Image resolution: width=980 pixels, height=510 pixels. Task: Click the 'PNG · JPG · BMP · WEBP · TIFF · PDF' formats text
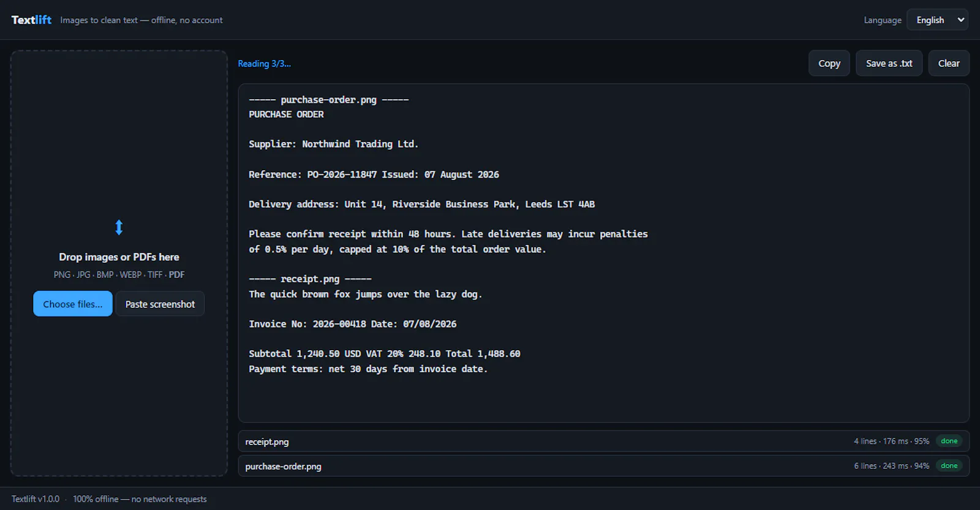pos(119,275)
